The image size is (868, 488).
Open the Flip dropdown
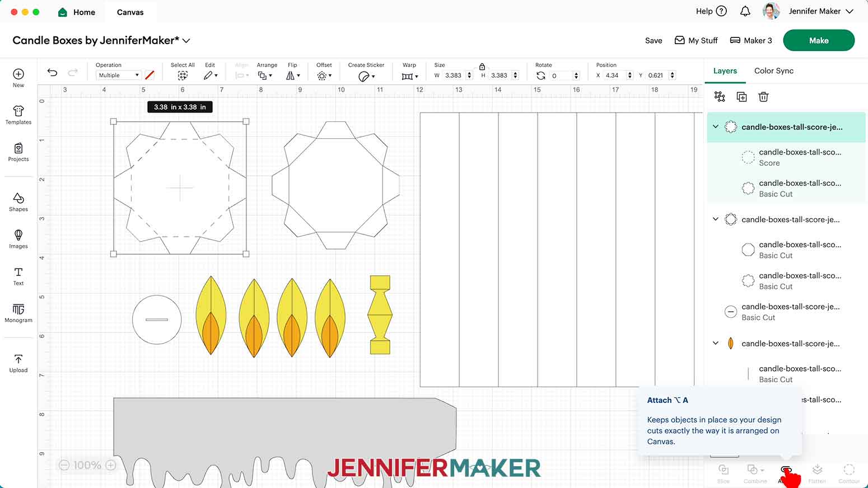tap(293, 76)
